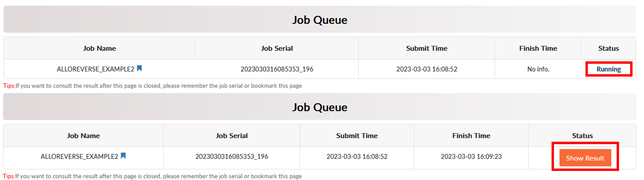Screen dimensions: 644x180
Task: Select the job serial in the Running job row
Action: click(x=277, y=69)
